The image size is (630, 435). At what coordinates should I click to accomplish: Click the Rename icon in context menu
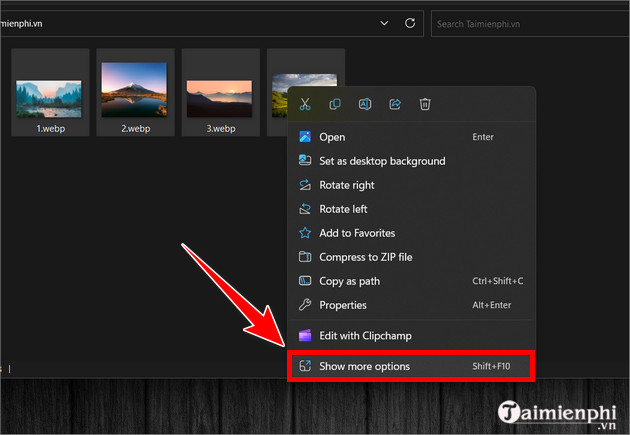pyautogui.click(x=365, y=104)
